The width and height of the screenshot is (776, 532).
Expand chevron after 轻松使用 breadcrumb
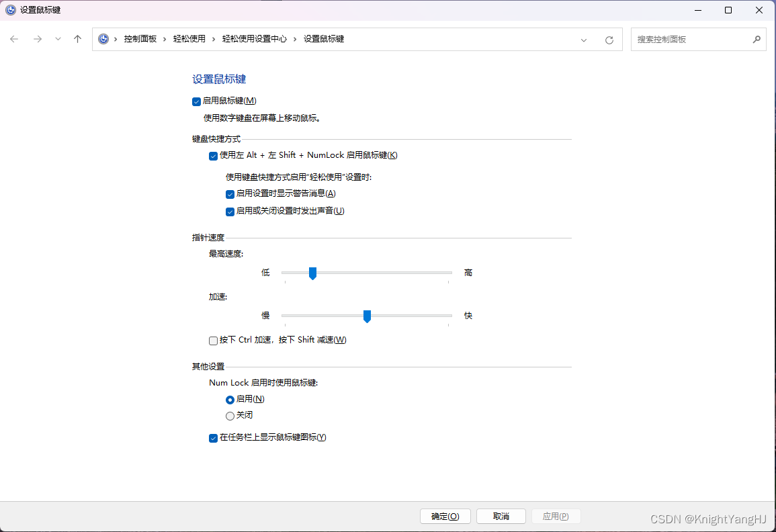click(214, 39)
